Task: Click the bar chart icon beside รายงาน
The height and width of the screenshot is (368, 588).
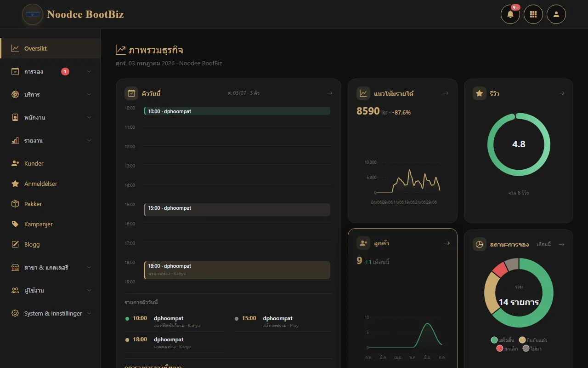Action: click(15, 140)
